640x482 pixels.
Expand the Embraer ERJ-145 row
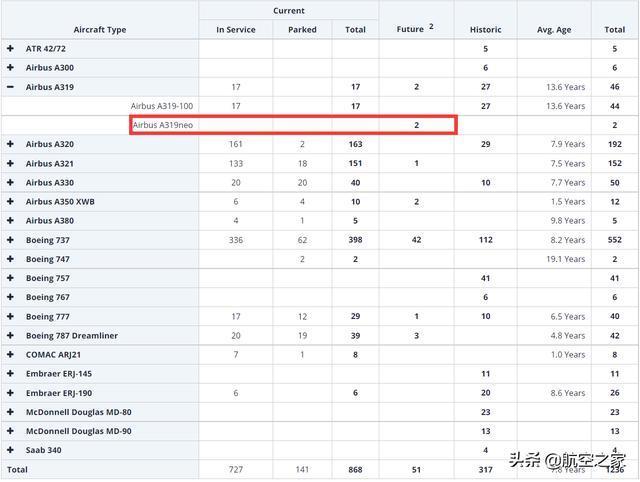[11, 373]
